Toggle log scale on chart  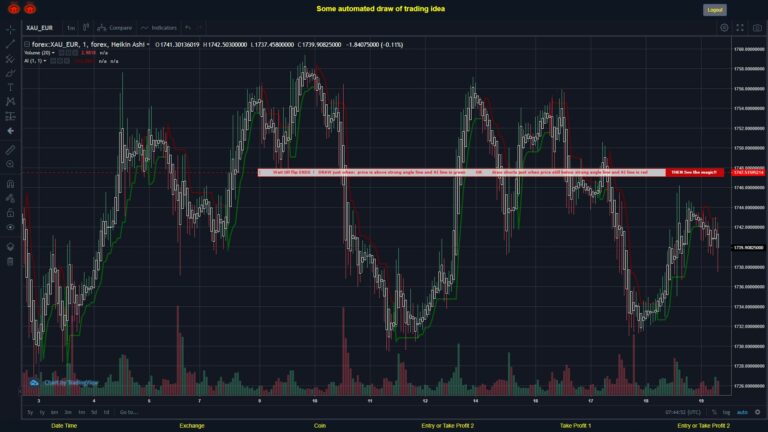pos(726,412)
